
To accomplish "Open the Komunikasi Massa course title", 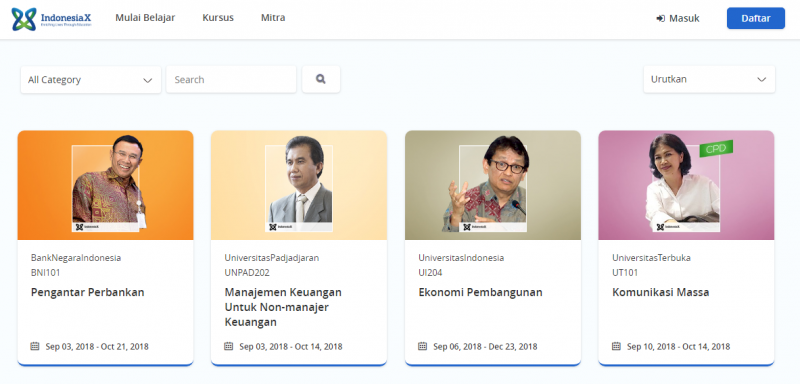I will [x=661, y=292].
